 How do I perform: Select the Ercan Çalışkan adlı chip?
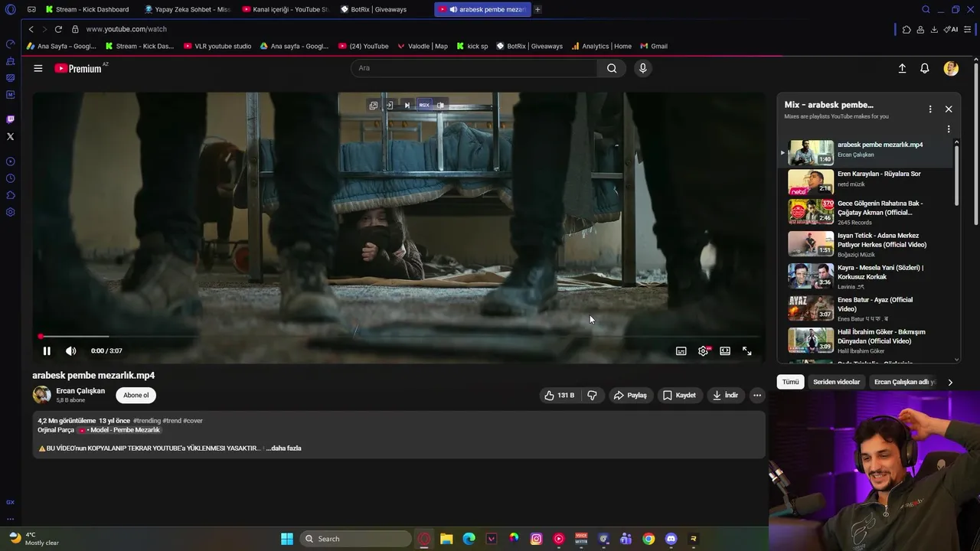904,382
